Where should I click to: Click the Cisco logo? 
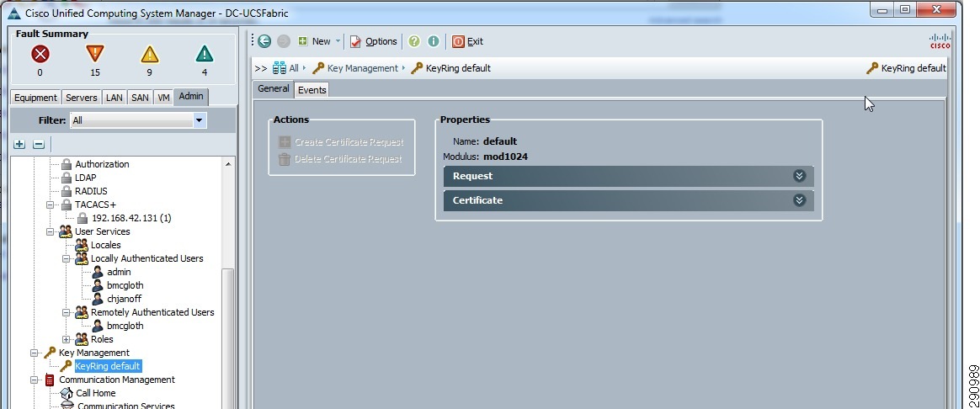[x=940, y=41]
